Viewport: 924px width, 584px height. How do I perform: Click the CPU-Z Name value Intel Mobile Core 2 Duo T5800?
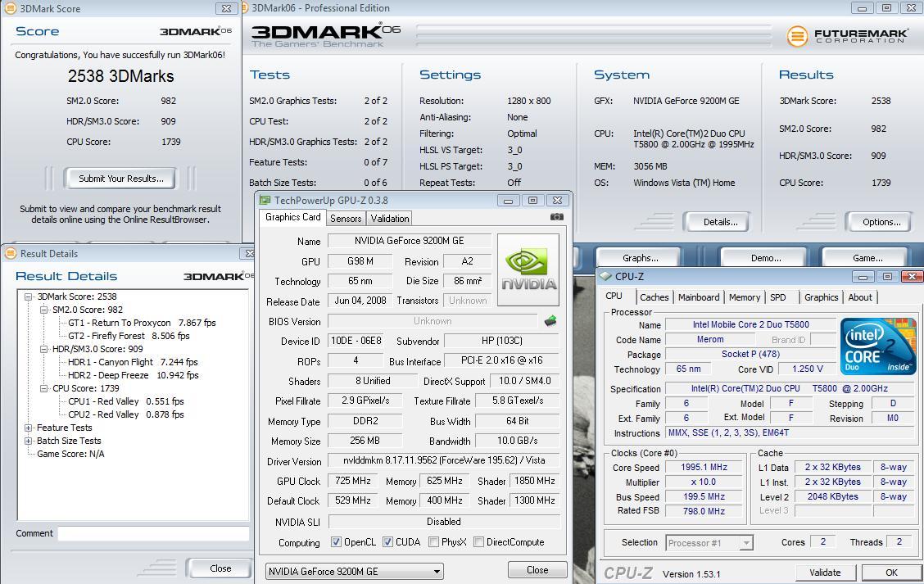(750, 324)
